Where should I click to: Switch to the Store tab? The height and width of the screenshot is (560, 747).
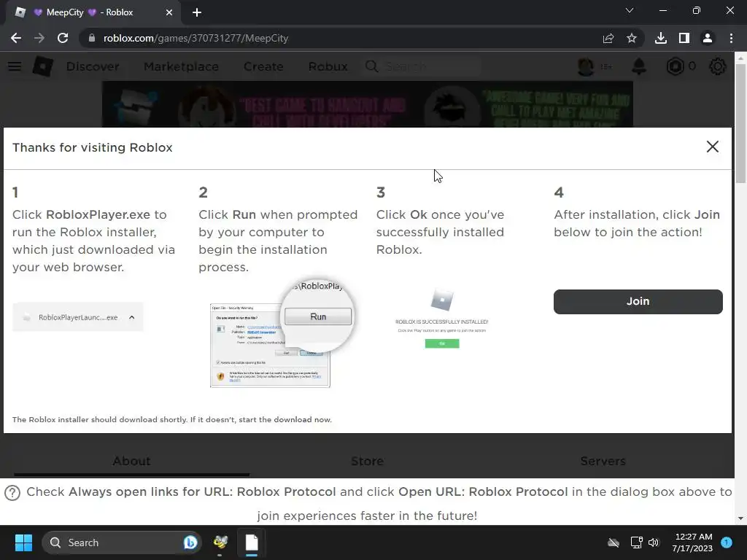click(368, 461)
